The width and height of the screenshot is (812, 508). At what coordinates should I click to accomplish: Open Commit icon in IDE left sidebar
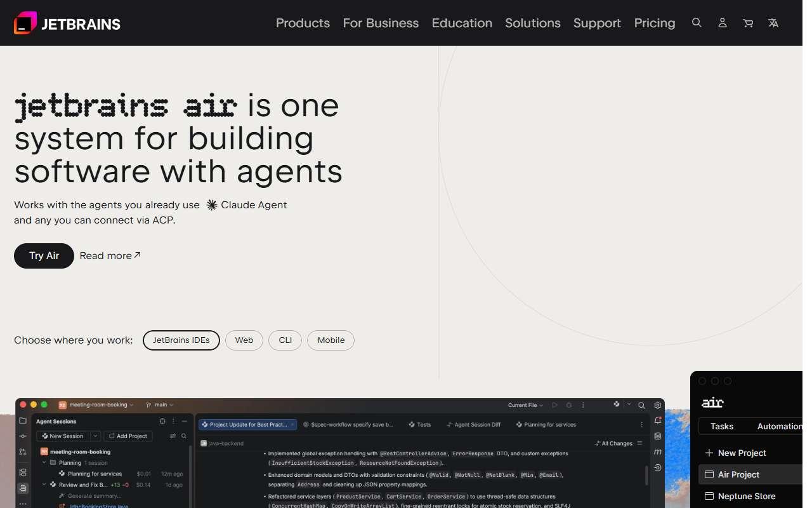(x=23, y=436)
